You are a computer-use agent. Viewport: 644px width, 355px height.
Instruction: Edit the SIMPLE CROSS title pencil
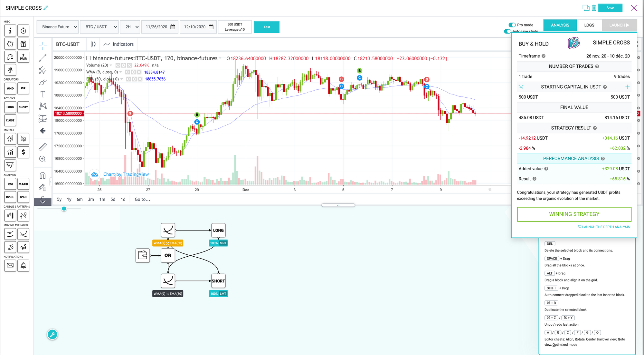pos(46,8)
